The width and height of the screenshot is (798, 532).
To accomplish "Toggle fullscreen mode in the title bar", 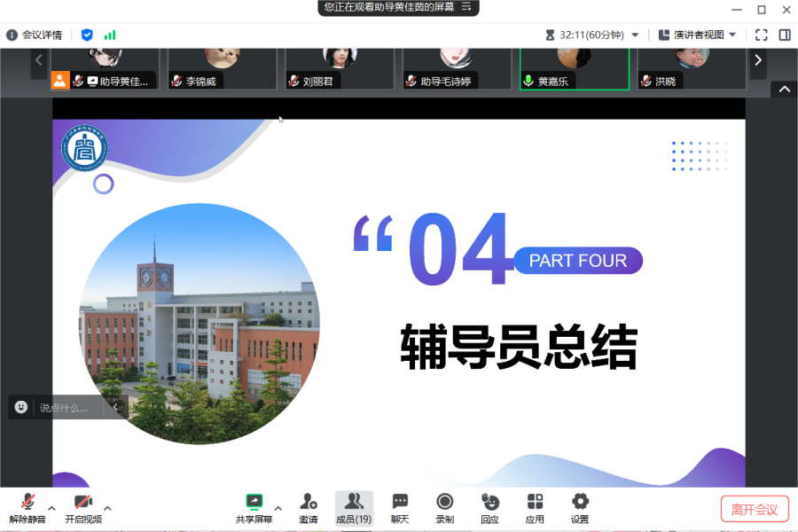I will pyautogui.click(x=762, y=35).
